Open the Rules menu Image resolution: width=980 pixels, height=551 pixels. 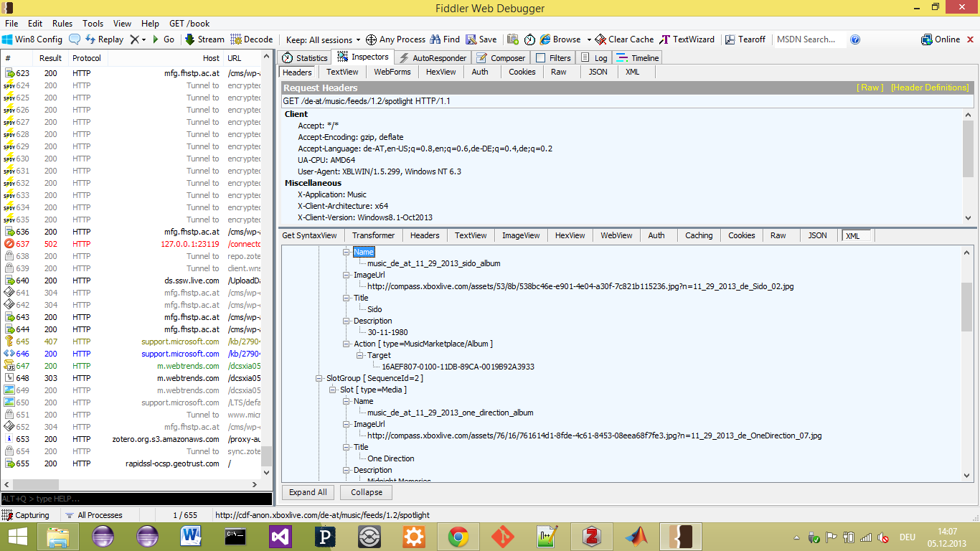pos(62,24)
